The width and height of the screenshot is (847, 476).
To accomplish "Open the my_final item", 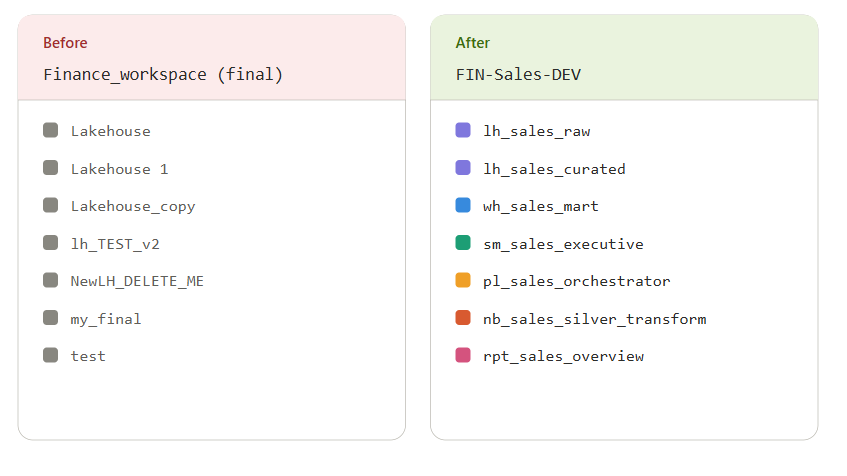I will 105,319.
